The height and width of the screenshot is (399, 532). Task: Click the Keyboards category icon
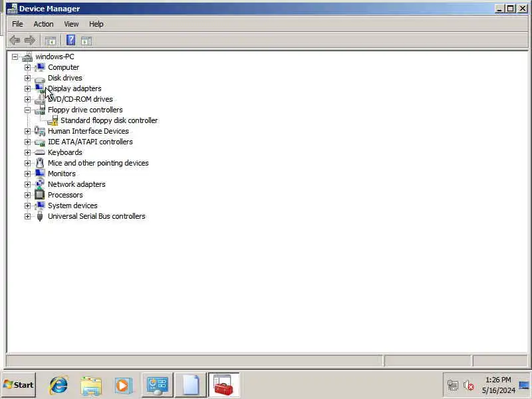40,152
